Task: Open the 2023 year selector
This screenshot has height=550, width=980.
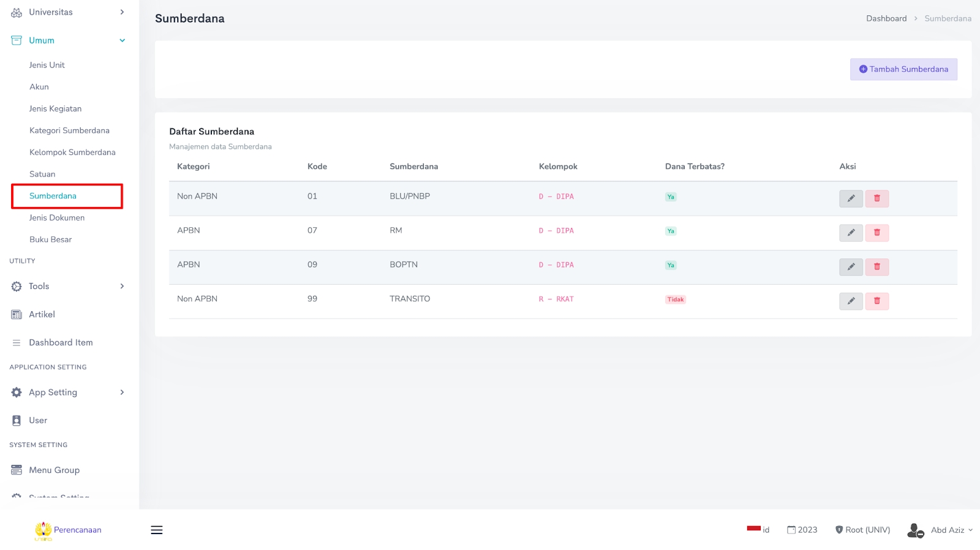Action: tap(802, 530)
